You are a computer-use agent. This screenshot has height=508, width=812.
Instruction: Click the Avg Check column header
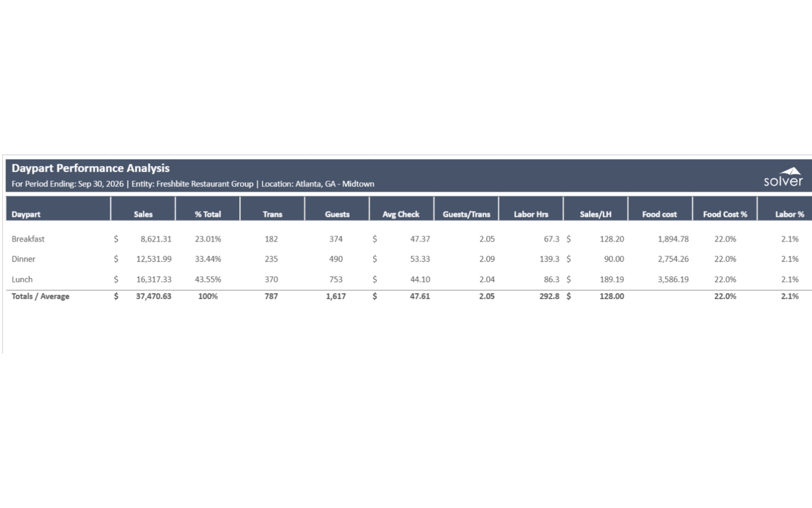[x=401, y=214]
